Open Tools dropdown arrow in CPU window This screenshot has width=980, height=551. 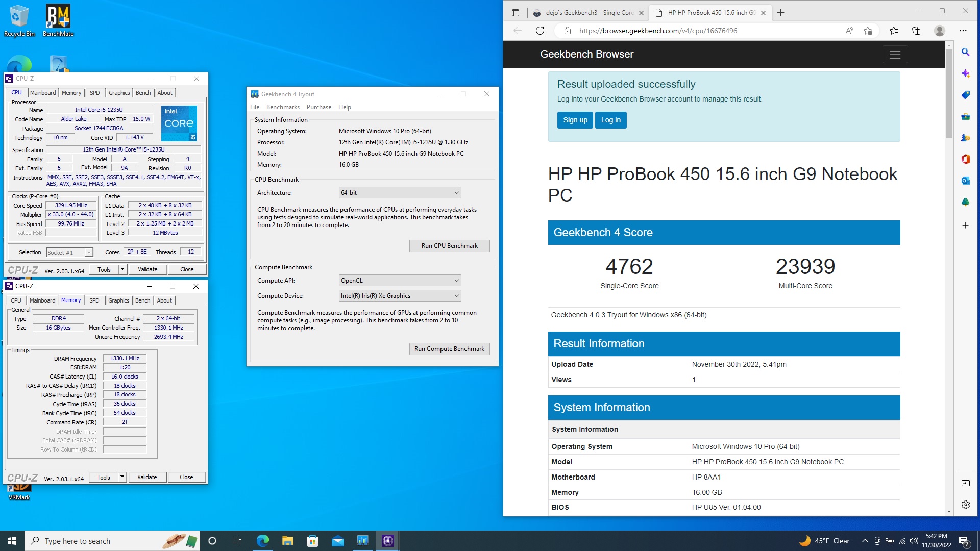pos(122,269)
